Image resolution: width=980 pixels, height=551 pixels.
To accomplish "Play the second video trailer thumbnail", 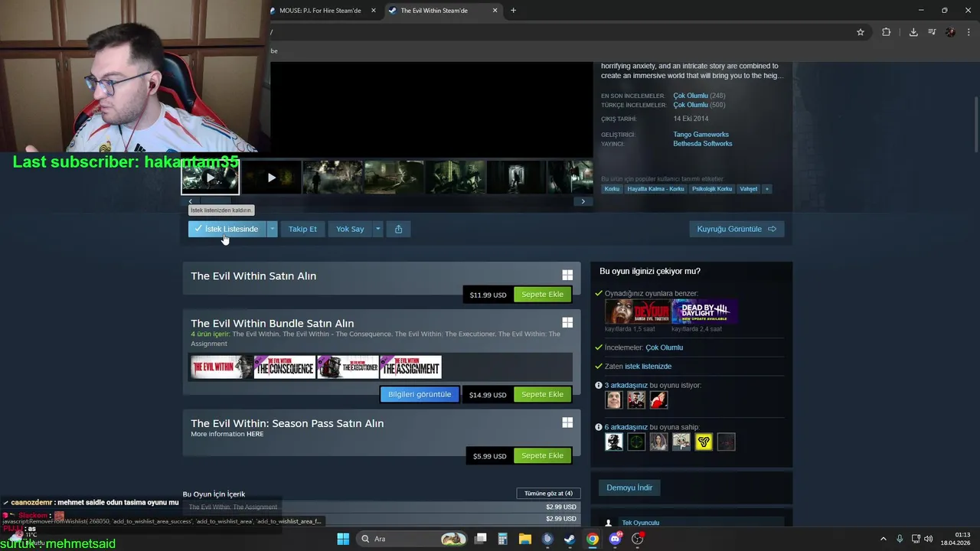I will (271, 178).
